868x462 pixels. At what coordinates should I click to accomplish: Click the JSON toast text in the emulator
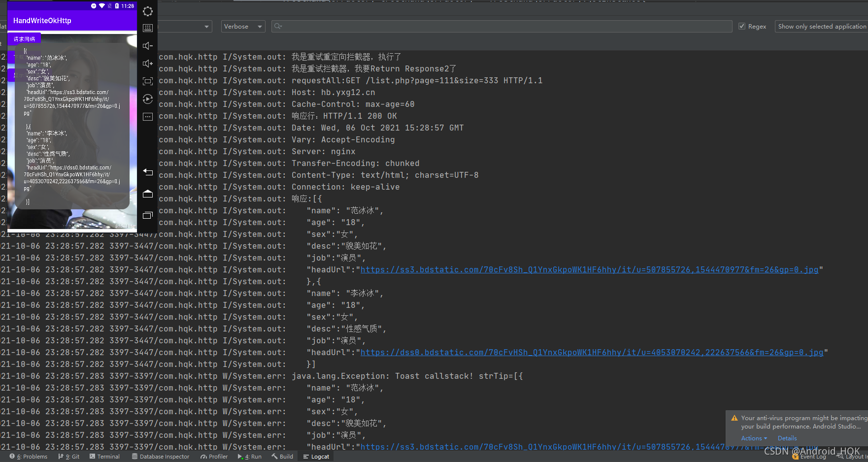pyautogui.click(x=72, y=126)
